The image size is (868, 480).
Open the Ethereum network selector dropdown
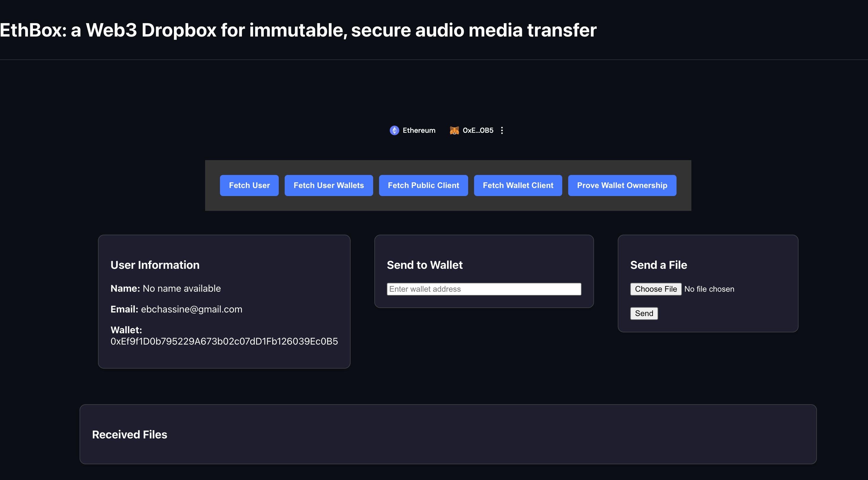pos(413,130)
